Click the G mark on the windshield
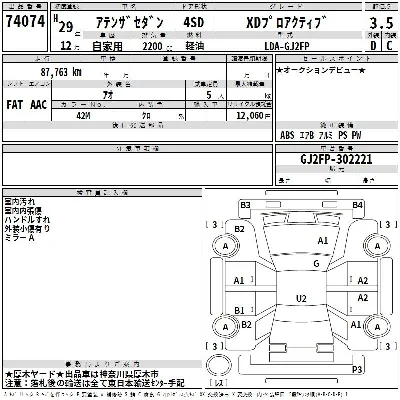Viewport: 400px width, 400px height. (x=316, y=264)
